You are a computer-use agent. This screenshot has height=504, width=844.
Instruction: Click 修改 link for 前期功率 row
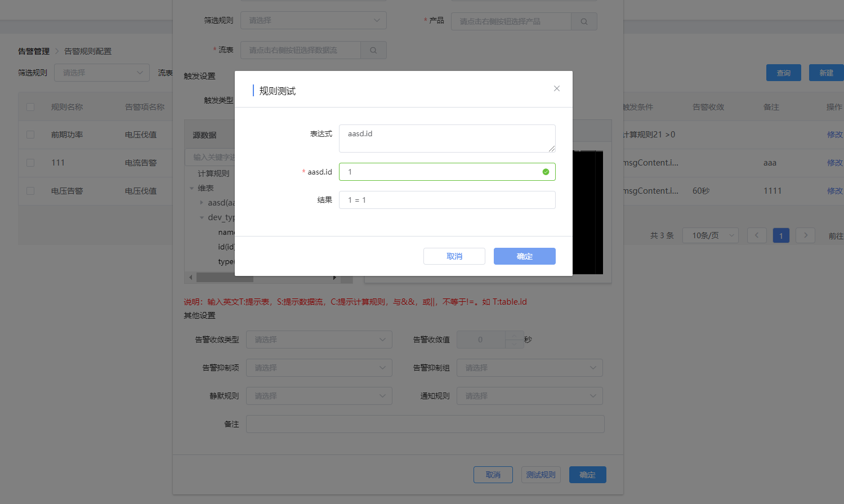834,135
